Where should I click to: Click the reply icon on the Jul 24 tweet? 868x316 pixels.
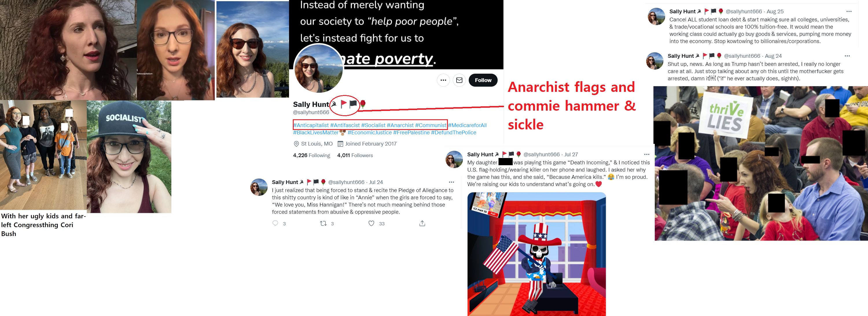pos(275,223)
